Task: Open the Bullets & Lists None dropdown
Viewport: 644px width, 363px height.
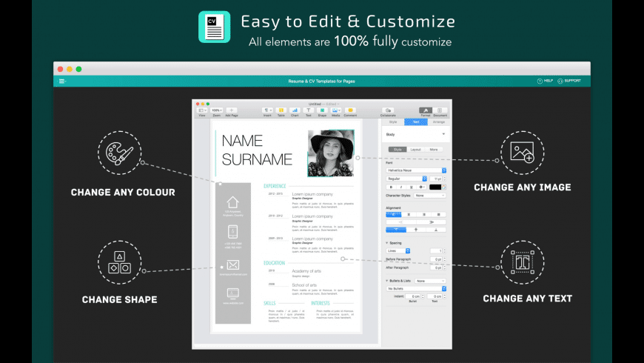Action: click(x=430, y=281)
